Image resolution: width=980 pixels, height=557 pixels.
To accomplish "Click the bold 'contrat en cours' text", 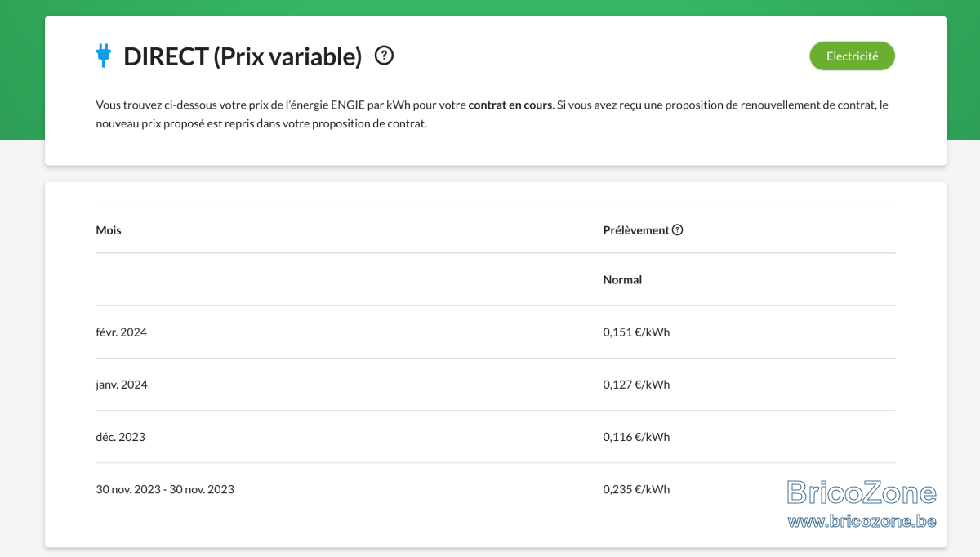I will [510, 105].
